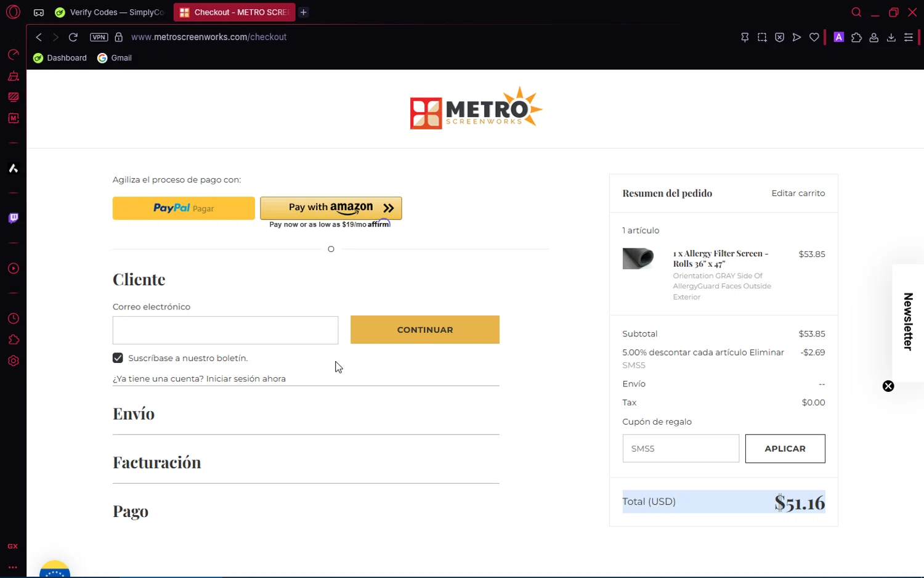Click the CONTINUAR button

(x=425, y=330)
